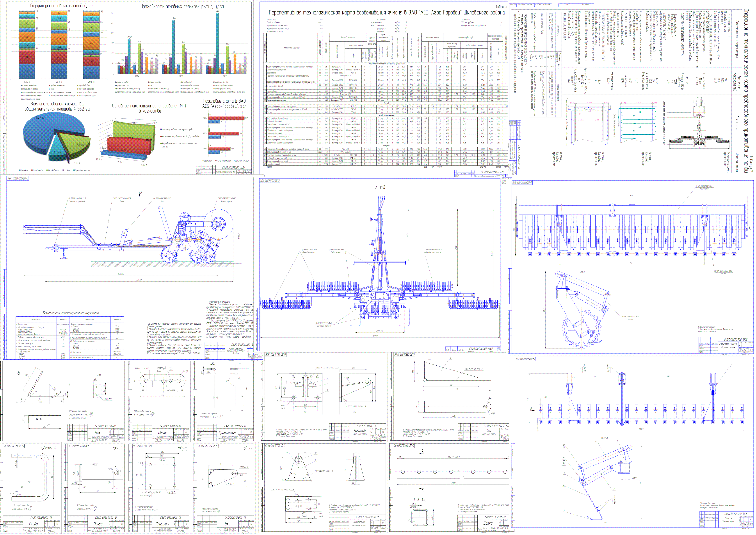Click the view label 'А (1:15)'
Viewport: 756px width, 535px height.
pos(380,187)
